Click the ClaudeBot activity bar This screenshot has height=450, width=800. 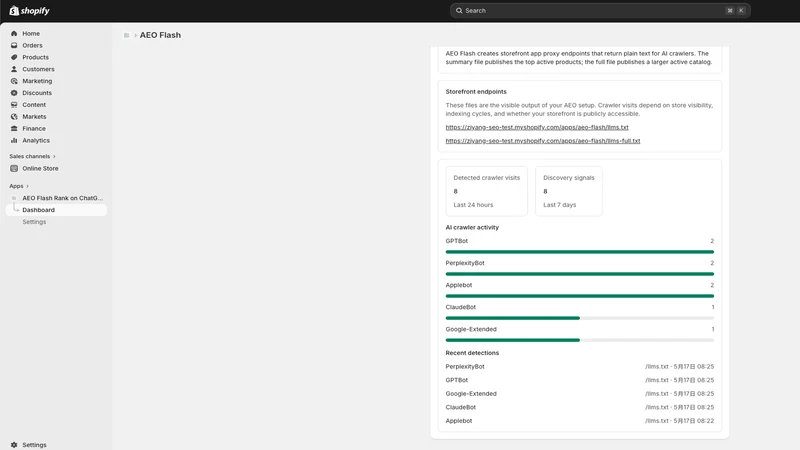click(x=580, y=318)
